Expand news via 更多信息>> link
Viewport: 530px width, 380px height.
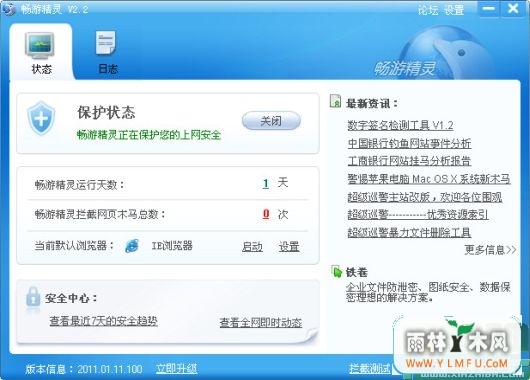(x=490, y=250)
